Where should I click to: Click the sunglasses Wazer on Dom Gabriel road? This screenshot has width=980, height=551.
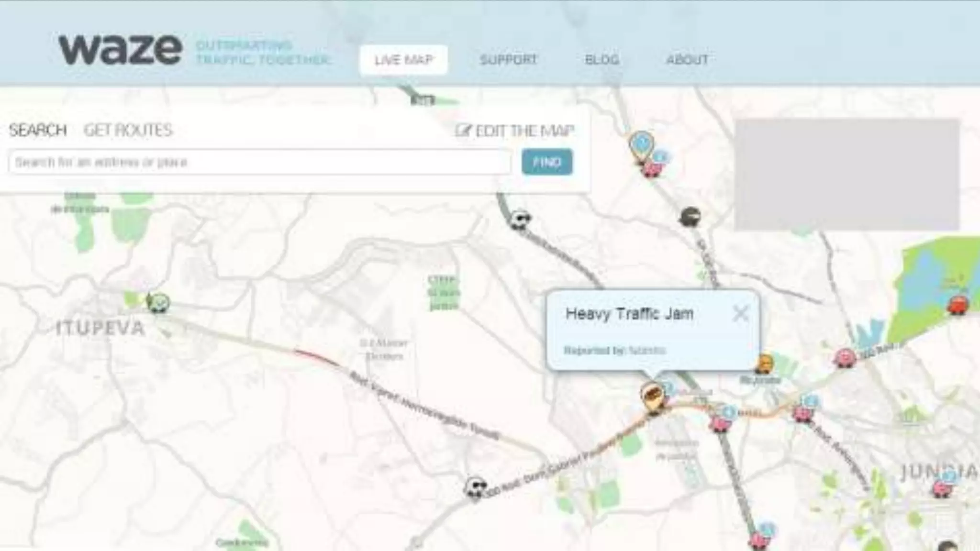click(x=476, y=487)
